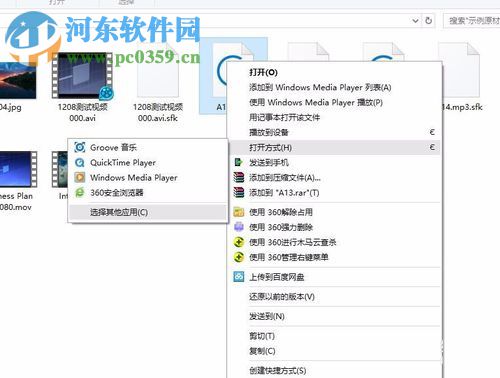Open the 打开方式(H) menu entry

pyautogui.click(x=334, y=147)
